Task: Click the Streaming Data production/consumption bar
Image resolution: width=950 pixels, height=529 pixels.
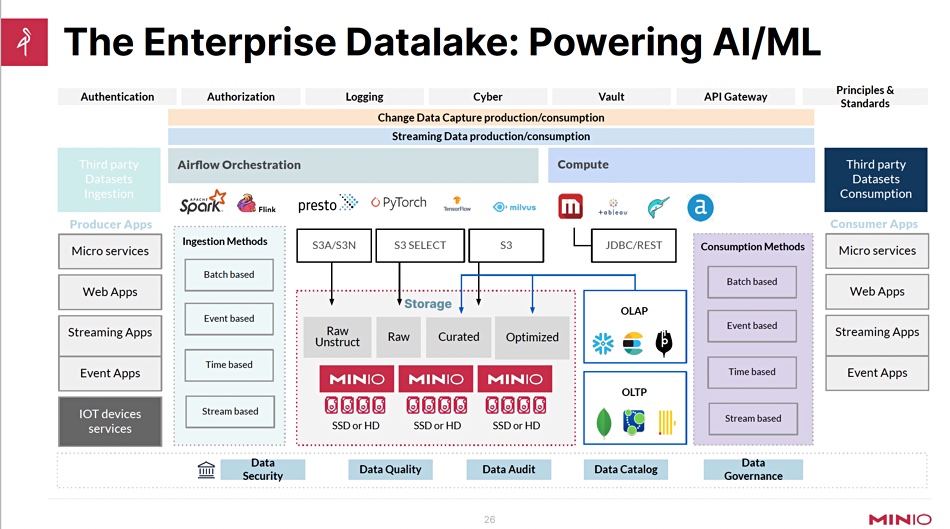Action: click(x=491, y=136)
